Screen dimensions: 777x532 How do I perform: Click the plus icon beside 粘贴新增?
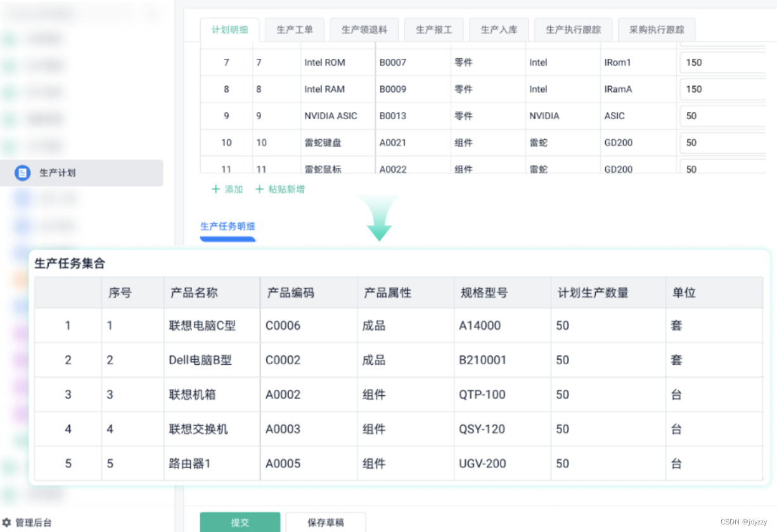pyautogui.click(x=259, y=189)
